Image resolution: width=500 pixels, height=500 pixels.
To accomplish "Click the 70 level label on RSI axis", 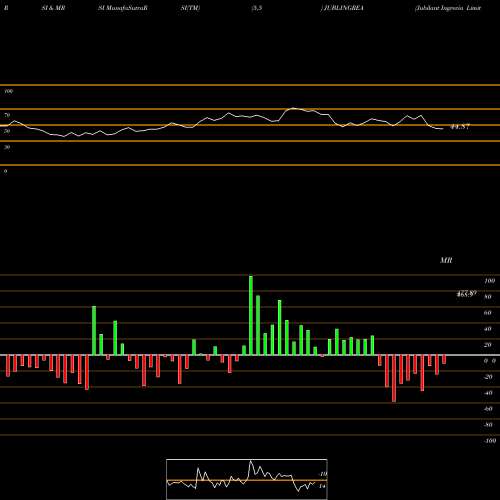I will coord(7,115).
